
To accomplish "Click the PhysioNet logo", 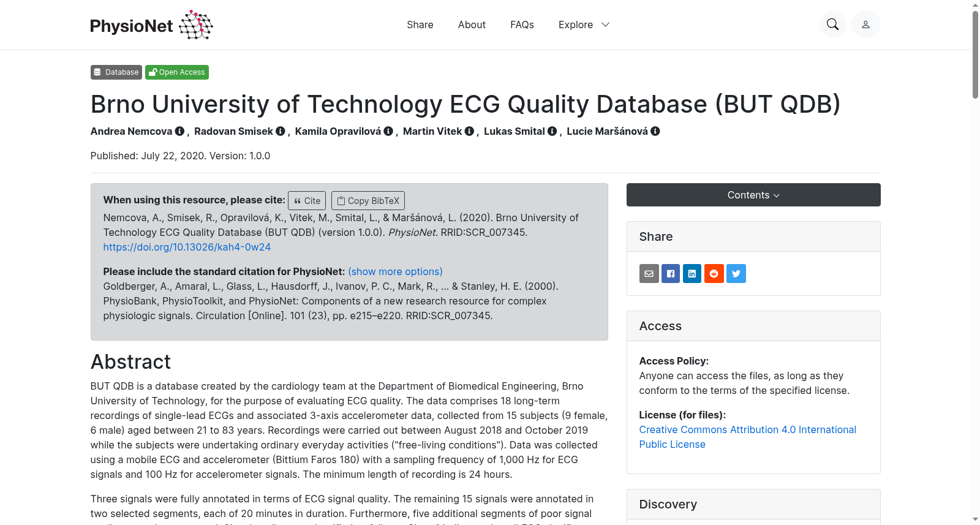I will point(151,25).
